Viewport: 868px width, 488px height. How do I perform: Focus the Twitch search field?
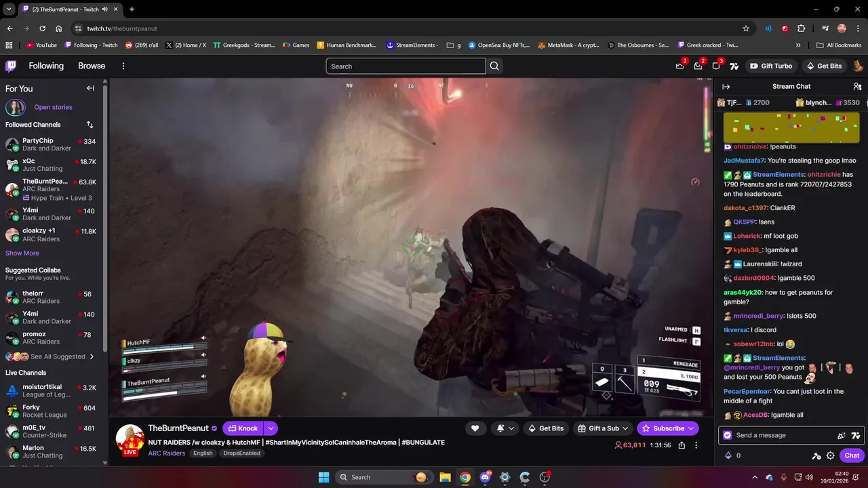click(406, 66)
